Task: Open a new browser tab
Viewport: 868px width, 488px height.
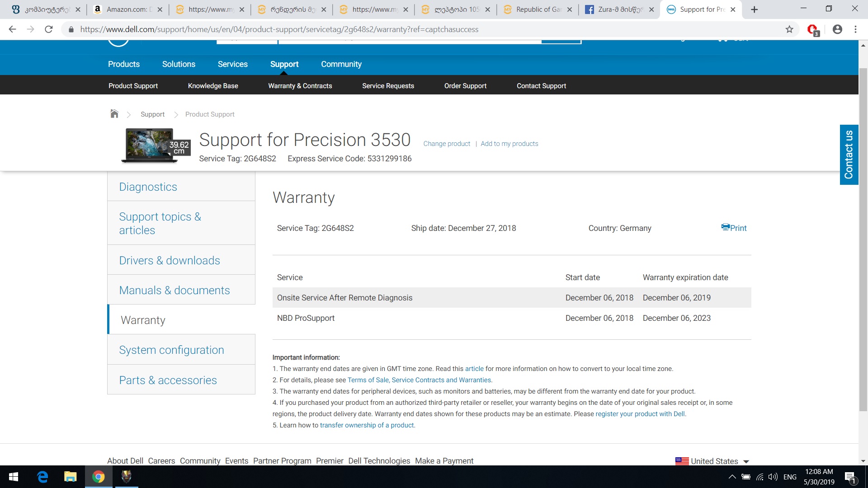Action: [x=754, y=9]
